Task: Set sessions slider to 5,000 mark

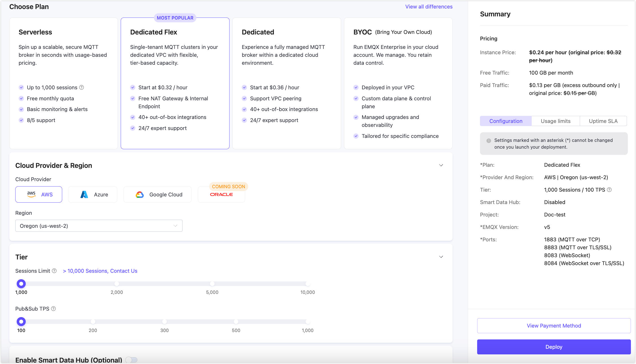Action: click(212, 284)
